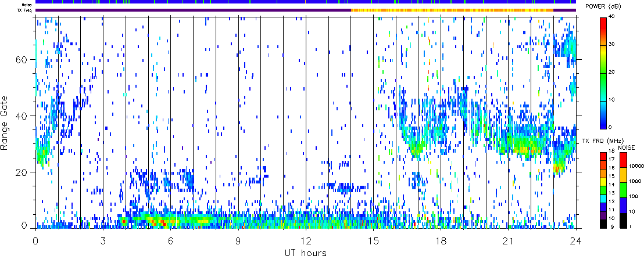Viewport: 644px width, 256px height.
Task: Click the 10000 label on NOISE scale
Action: 636,166
